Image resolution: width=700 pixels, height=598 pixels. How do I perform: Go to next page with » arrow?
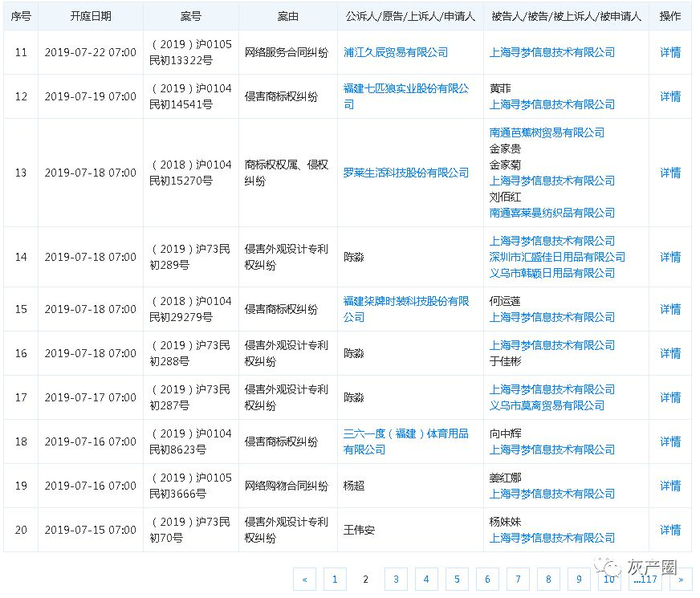click(x=680, y=579)
